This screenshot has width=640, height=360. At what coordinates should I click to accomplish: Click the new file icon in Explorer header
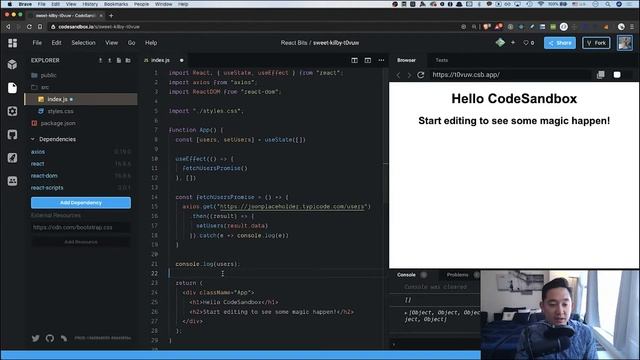coord(119,60)
